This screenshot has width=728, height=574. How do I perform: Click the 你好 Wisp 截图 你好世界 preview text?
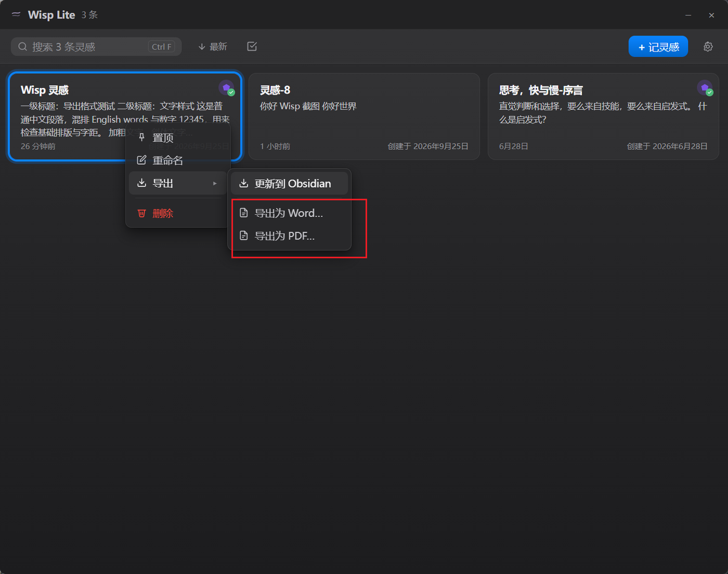click(308, 106)
